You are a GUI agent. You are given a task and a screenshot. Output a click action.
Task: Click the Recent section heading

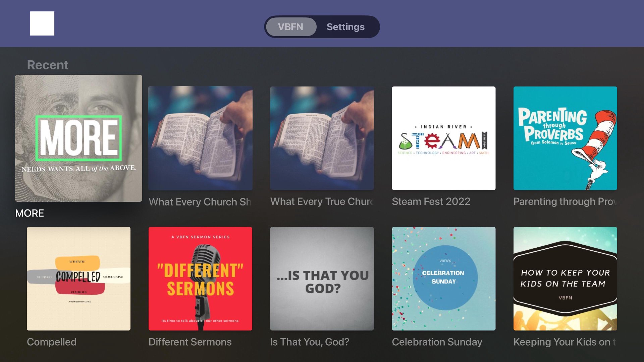coord(48,65)
